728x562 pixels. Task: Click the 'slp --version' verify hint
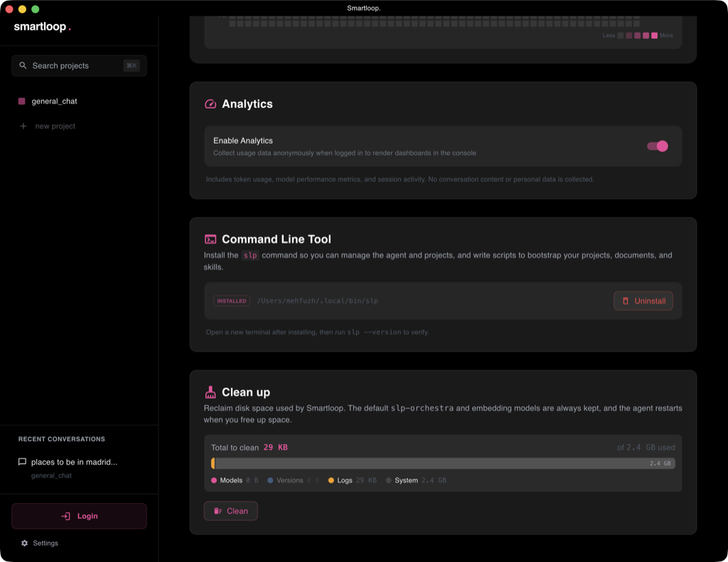(374, 333)
